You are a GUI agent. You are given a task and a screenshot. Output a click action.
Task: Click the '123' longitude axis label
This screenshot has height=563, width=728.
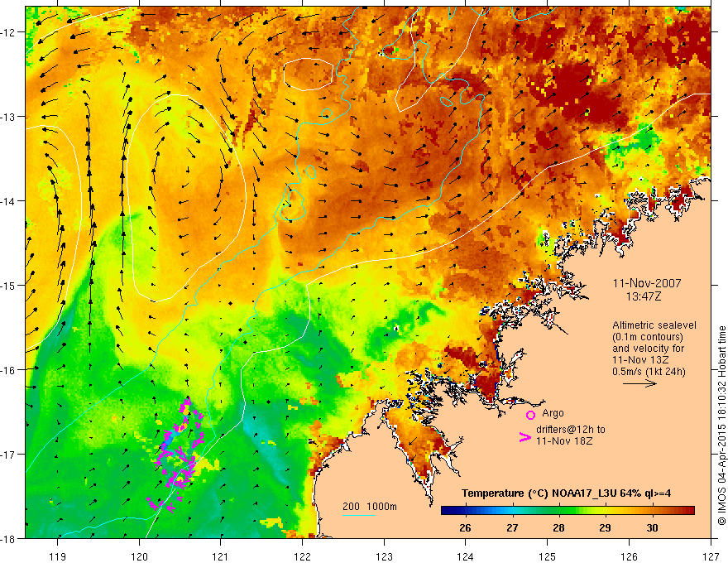384,556
